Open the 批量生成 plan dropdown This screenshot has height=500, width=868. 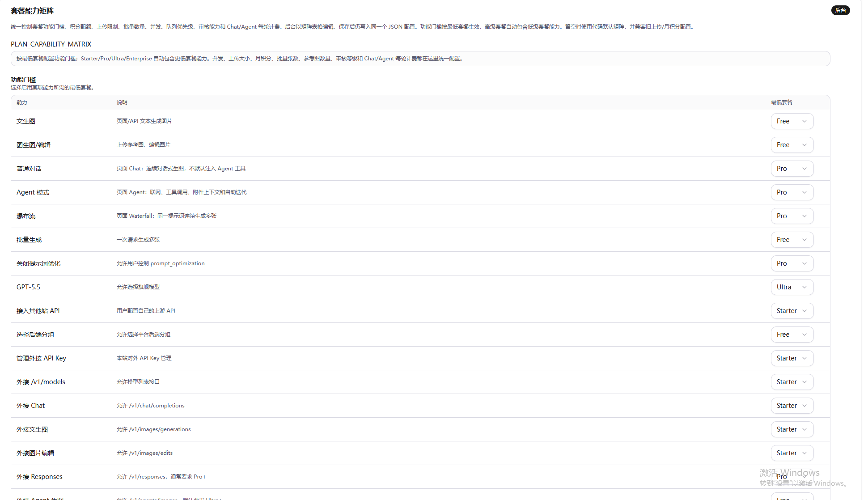pyautogui.click(x=792, y=240)
